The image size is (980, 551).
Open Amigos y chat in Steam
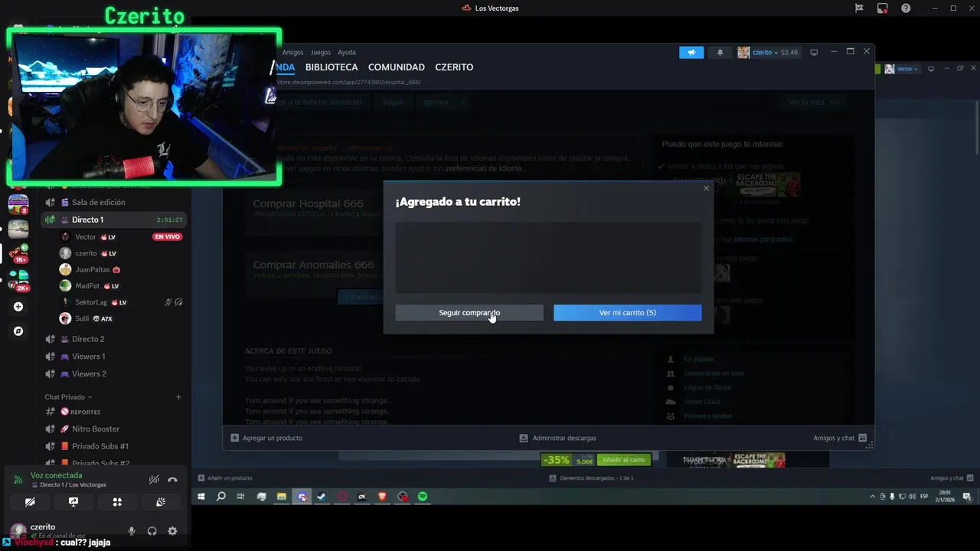point(840,438)
